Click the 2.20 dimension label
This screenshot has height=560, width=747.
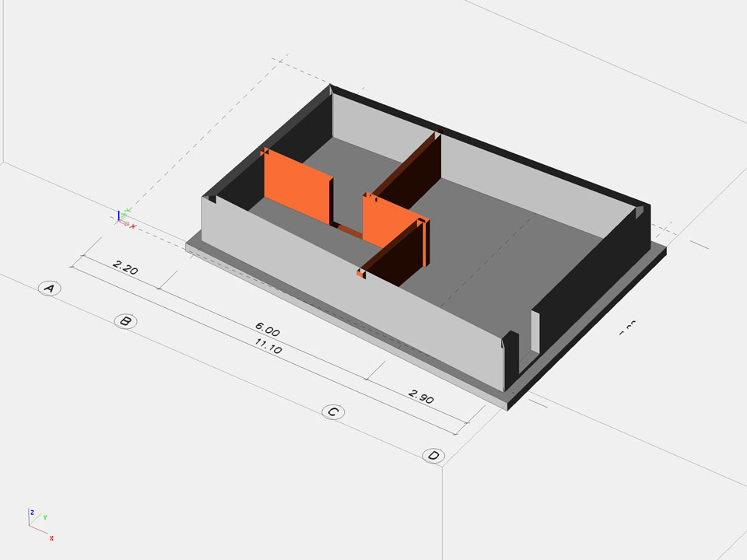[124, 269]
